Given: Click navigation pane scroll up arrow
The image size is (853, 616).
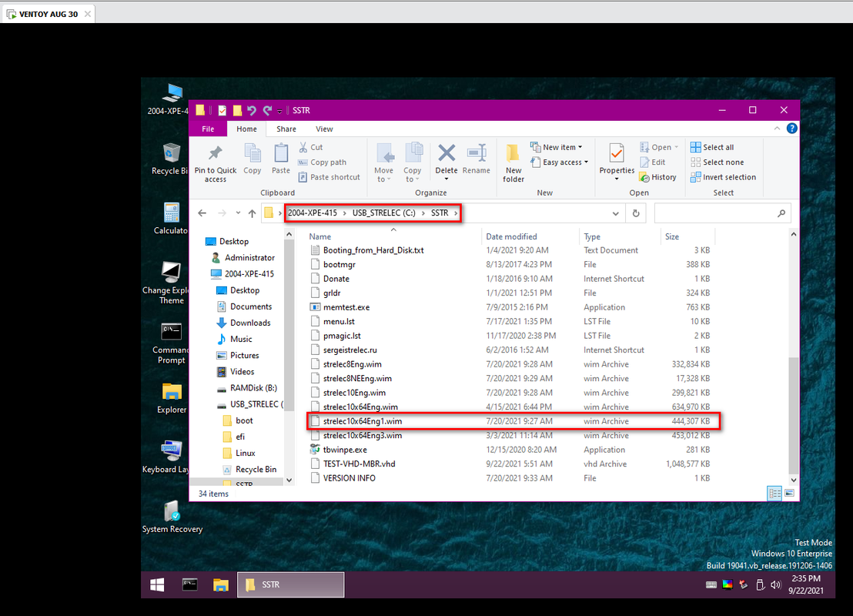Looking at the screenshot, I should pos(289,235).
